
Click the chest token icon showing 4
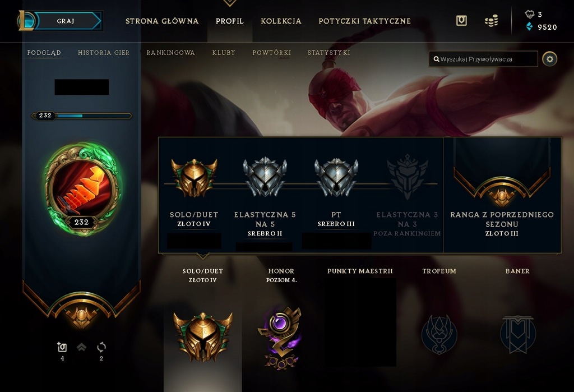click(x=62, y=347)
